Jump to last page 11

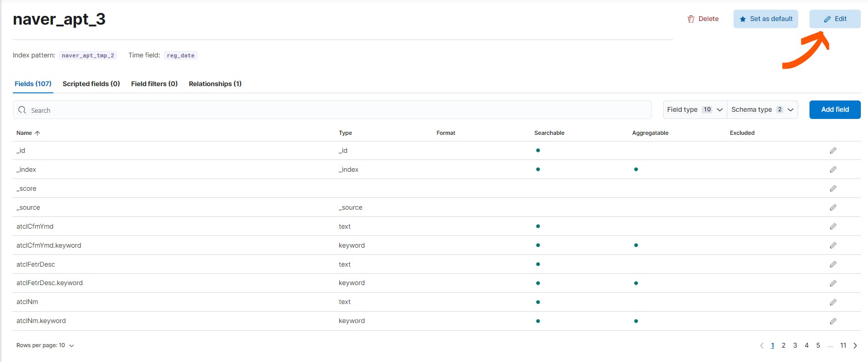[843, 346]
